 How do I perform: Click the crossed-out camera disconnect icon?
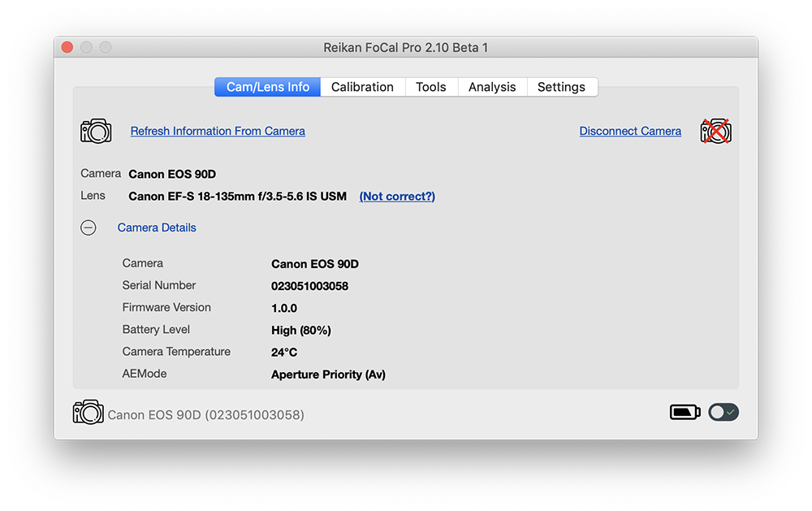point(715,131)
